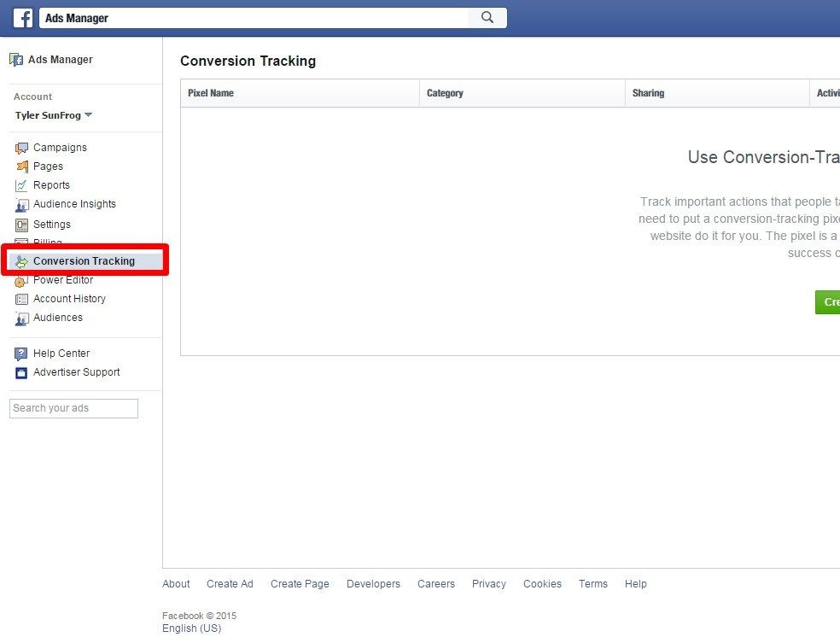This screenshot has width=840, height=643.
Task: Focus the Search your ads field
Action: [73, 408]
